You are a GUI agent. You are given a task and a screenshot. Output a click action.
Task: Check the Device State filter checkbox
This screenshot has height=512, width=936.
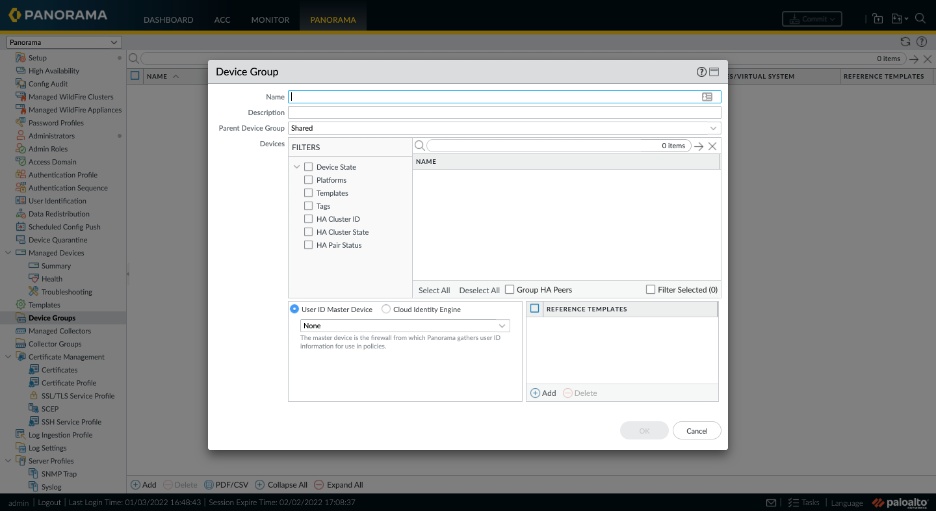[309, 167]
